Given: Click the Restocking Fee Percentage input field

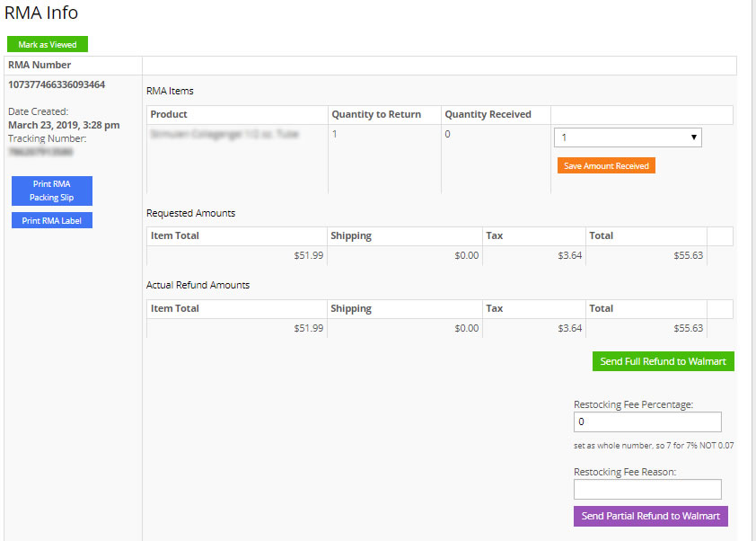Looking at the screenshot, I should pos(647,421).
